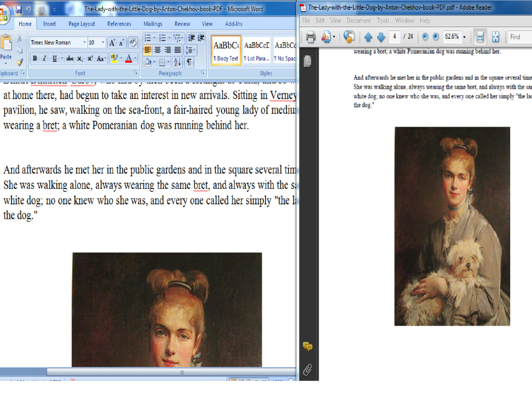Image resolution: width=532 pixels, height=399 pixels.
Task: Open the Times New Roman font name dropdown
Action: (x=85, y=43)
